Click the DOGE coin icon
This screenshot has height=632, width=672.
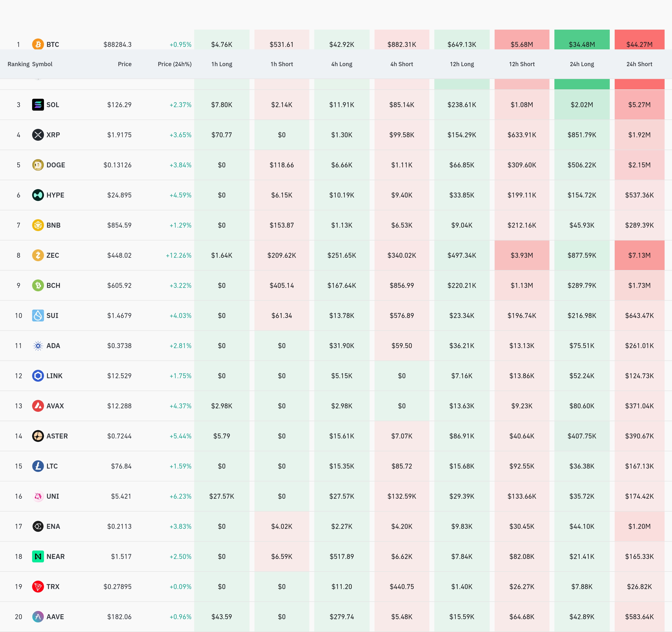(x=38, y=165)
